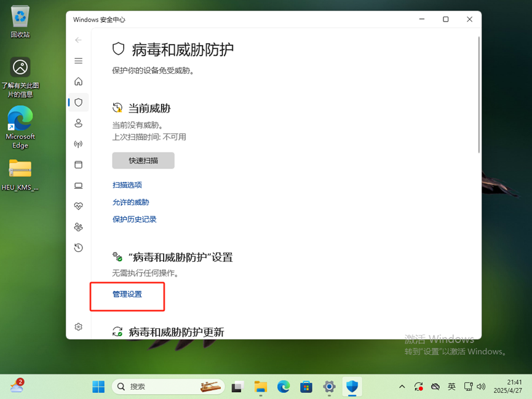This screenshot has width=532, height=399.
Task: Expand the hamburger navigation menu
Action: [x=78, y=61]
